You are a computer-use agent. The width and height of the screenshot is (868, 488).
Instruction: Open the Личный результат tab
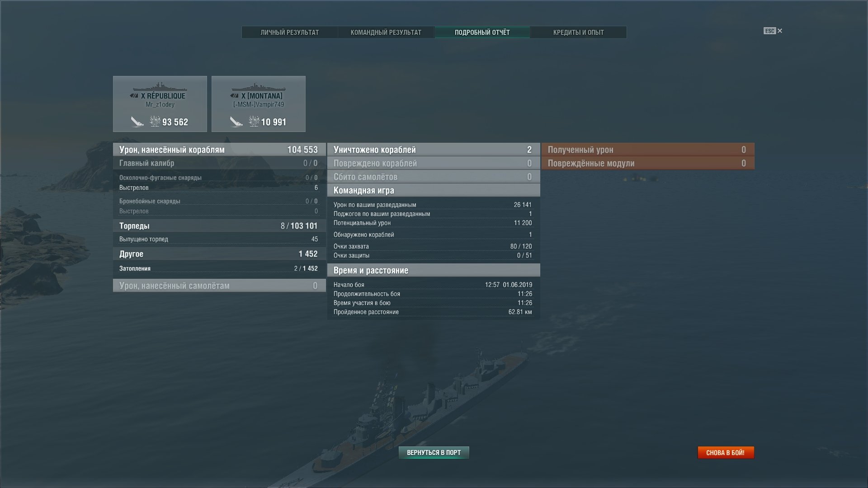pyautogui.click(x=290, y=33)
